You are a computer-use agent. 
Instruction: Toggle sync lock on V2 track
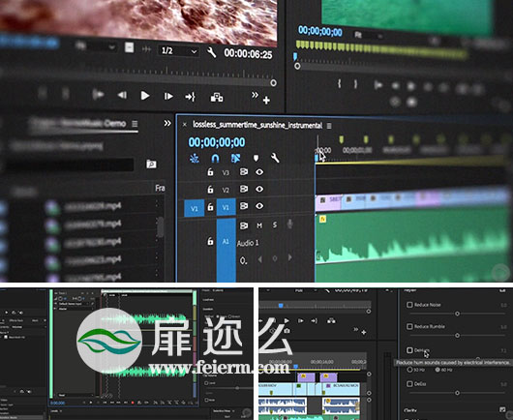tap(244, 189)
